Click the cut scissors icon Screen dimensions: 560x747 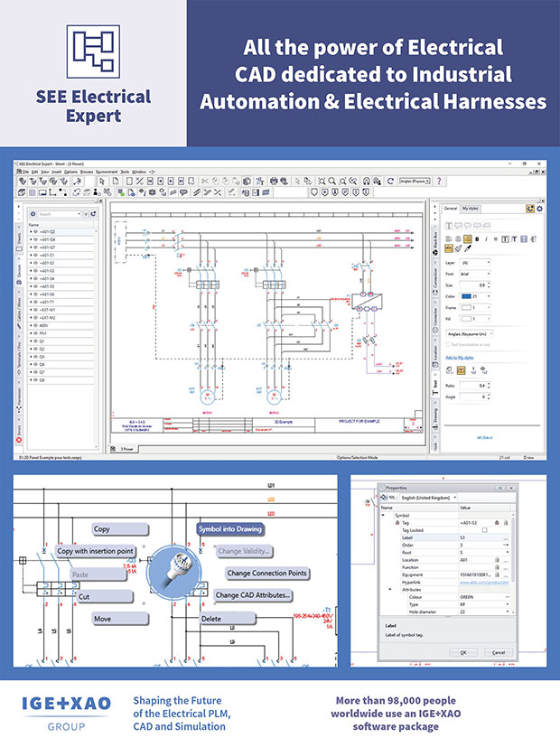click(x=205, y=182)
